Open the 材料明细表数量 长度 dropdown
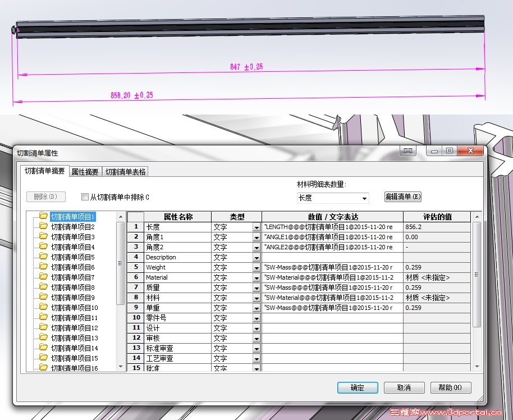 tap(364, 198)
